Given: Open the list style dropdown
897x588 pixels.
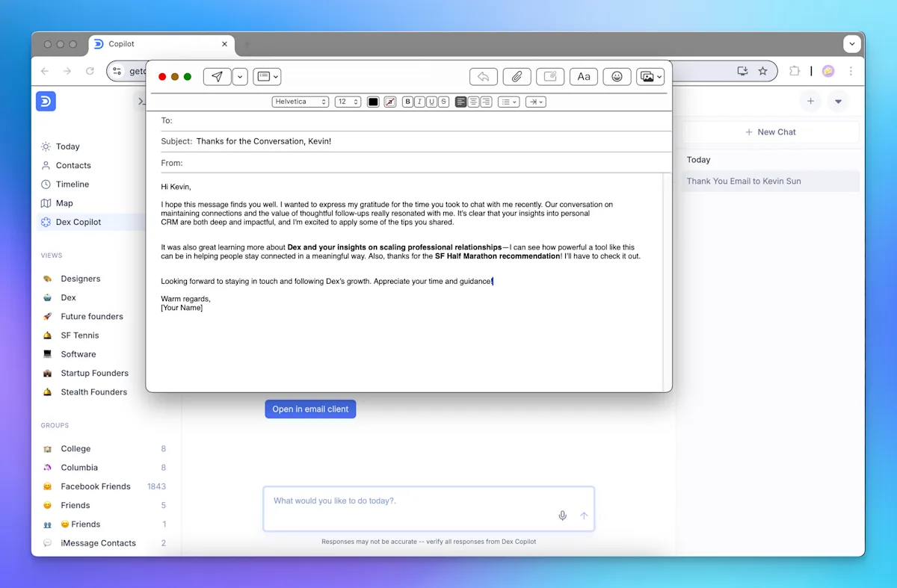Looking at the screenshot, I should [509, 102].
